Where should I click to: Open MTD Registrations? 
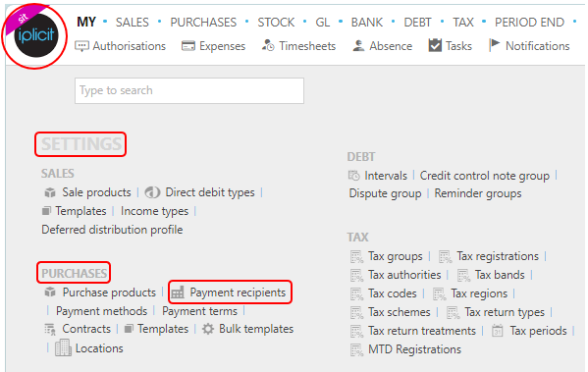coord(414,349)
